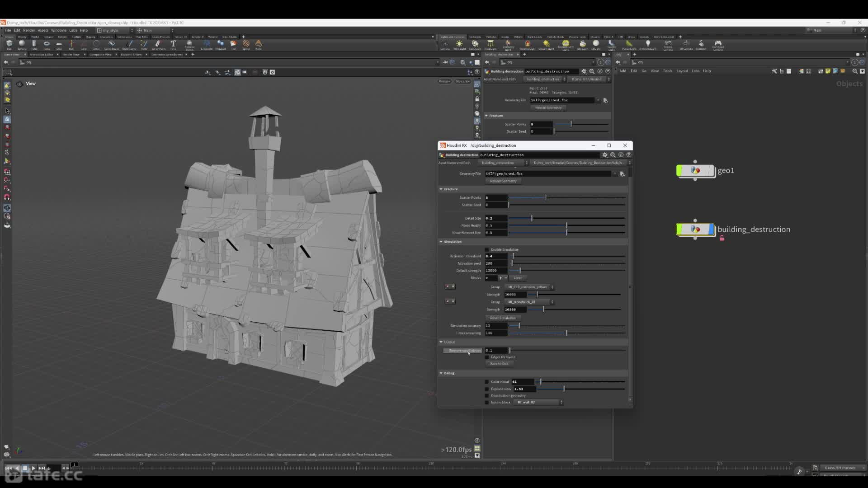Switch to the Geometry Spreadsheet tab
The height and width of the screenshot is (488, 868).
point(167,55)
